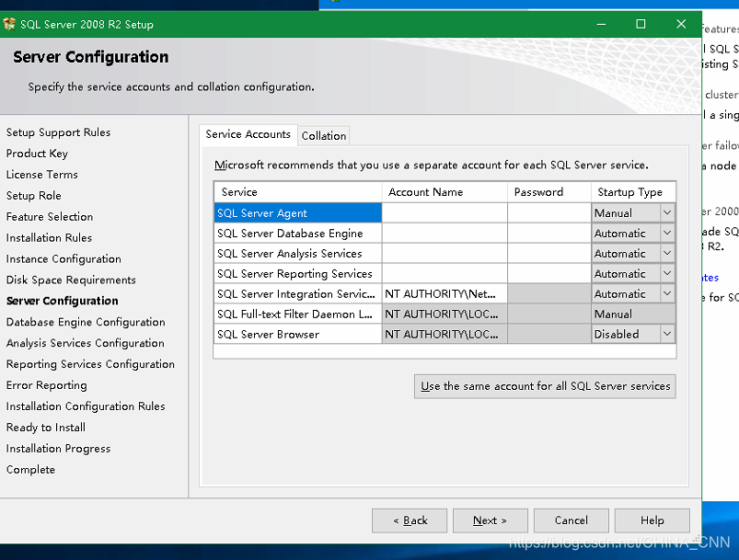Click the Manual startup type of Full-text Filter Daemon
This screenshot has height=560, width=739.
click(x=633, y=314)
